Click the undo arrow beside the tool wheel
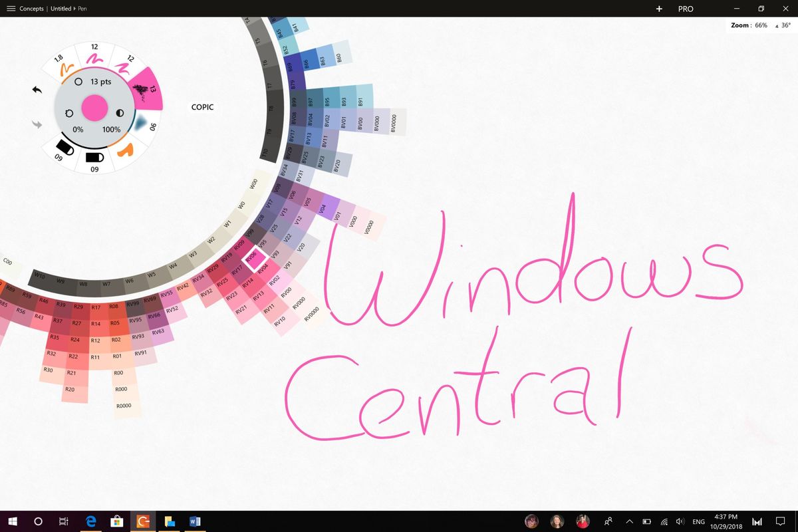The width and height of the screenshot is (798, 532). (x=36, y=88)
